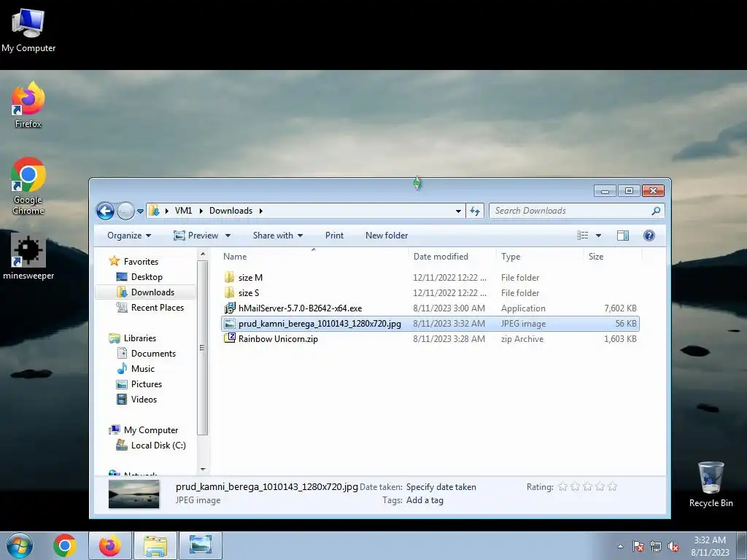Expand the arrow before VM1 breadcrumb
This screenshot has width=747, height=560.
167,211
